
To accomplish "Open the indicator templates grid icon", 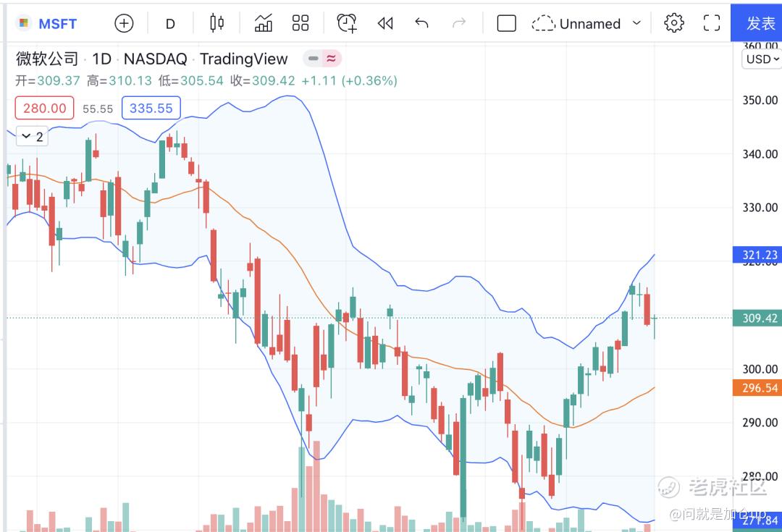I will pos(300,23).
